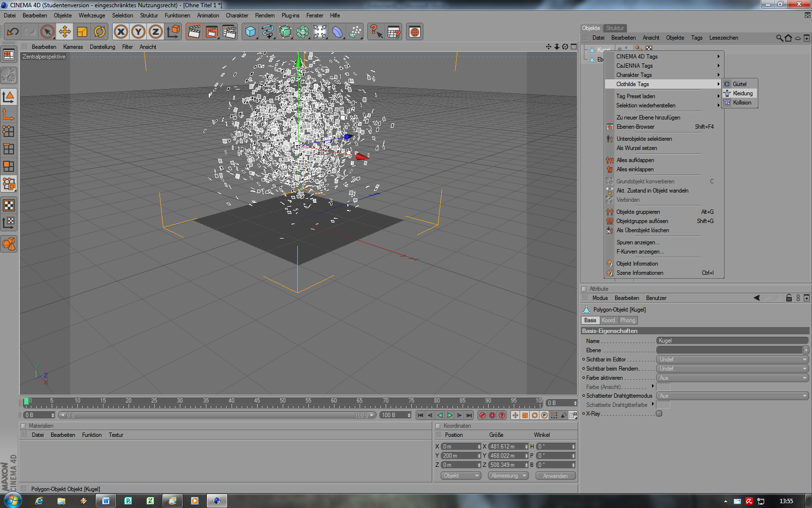Open the Charakter menu

pos(237,15)
